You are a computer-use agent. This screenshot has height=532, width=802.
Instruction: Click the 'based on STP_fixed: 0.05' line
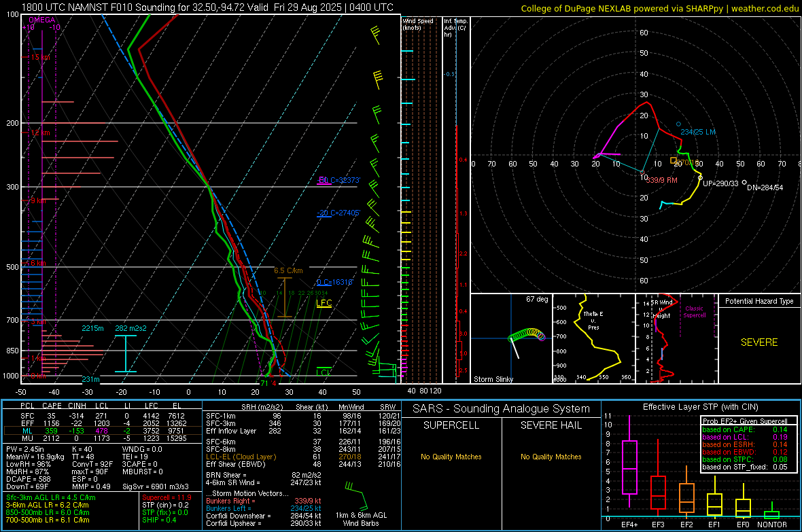pos(745,467)
